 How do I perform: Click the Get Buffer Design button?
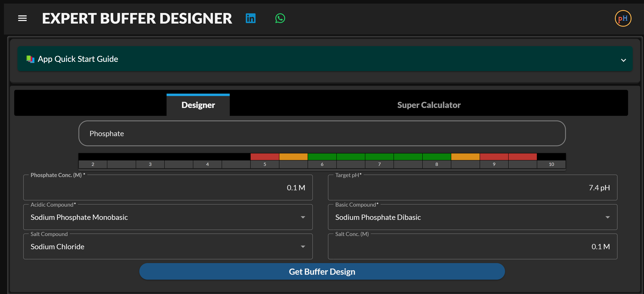pyautogui.click(x=322, y=272)
